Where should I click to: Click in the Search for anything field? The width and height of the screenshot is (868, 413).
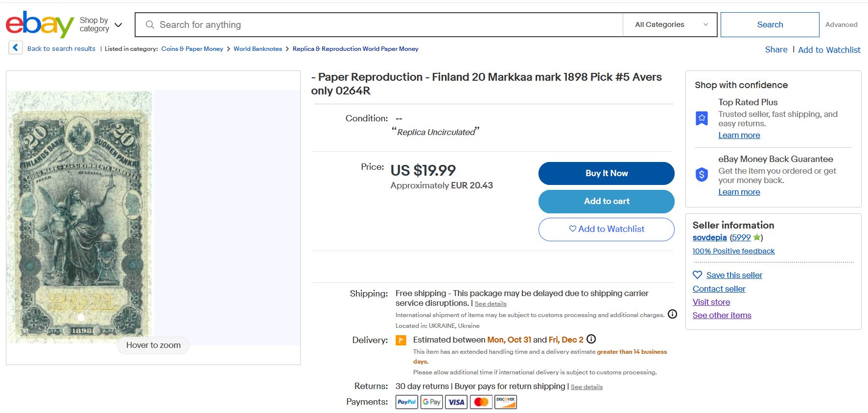[382, 24]
